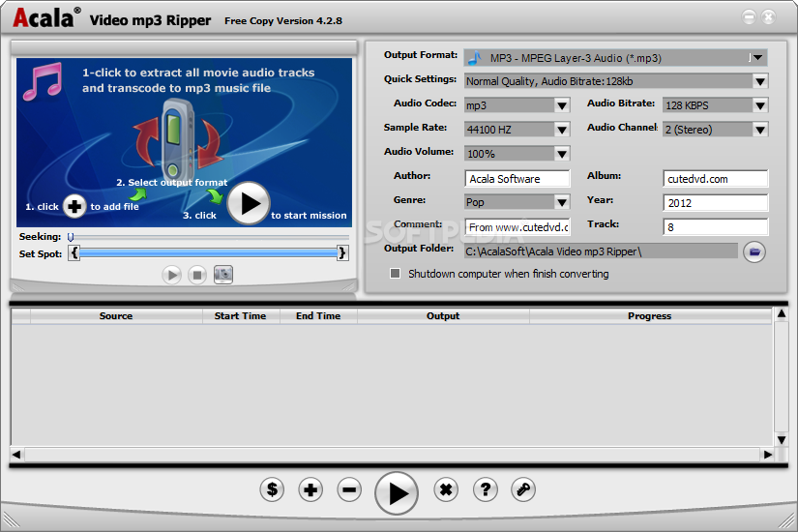Click the plus icon in banner to add file
Viewport: 798px width, 532px height.
[x=74, y=206]
